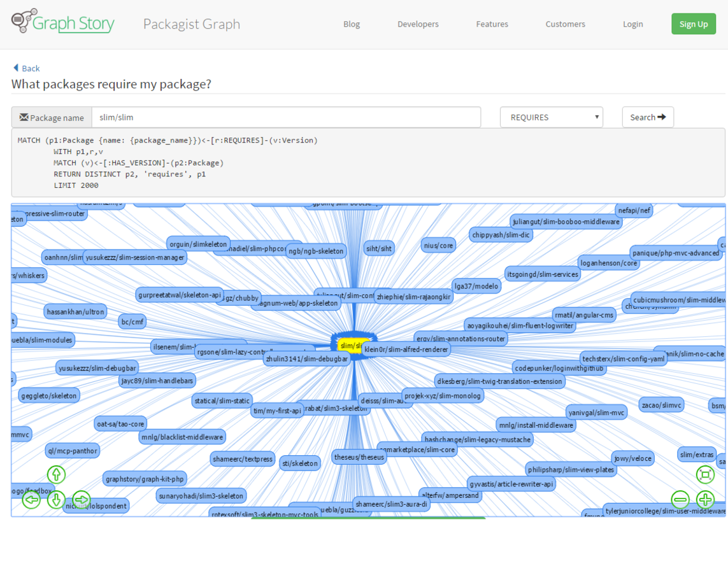Viewport: 728px width, 573px height.
Task: Select the juliangut/slim-booboo-middleware node
Action: coord(566,222)
